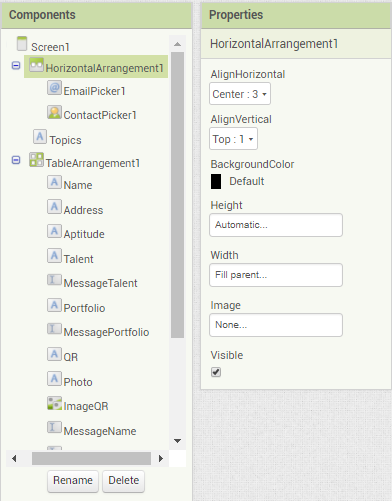The width and height of the screenshot is (392, 501).
Task: Select the Name label component
Action: (78, 185)
